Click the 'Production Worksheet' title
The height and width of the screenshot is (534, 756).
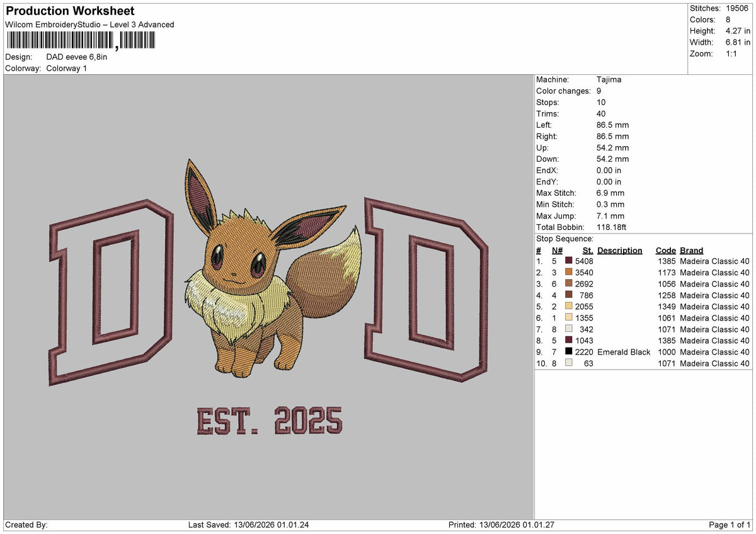[70, 11]
